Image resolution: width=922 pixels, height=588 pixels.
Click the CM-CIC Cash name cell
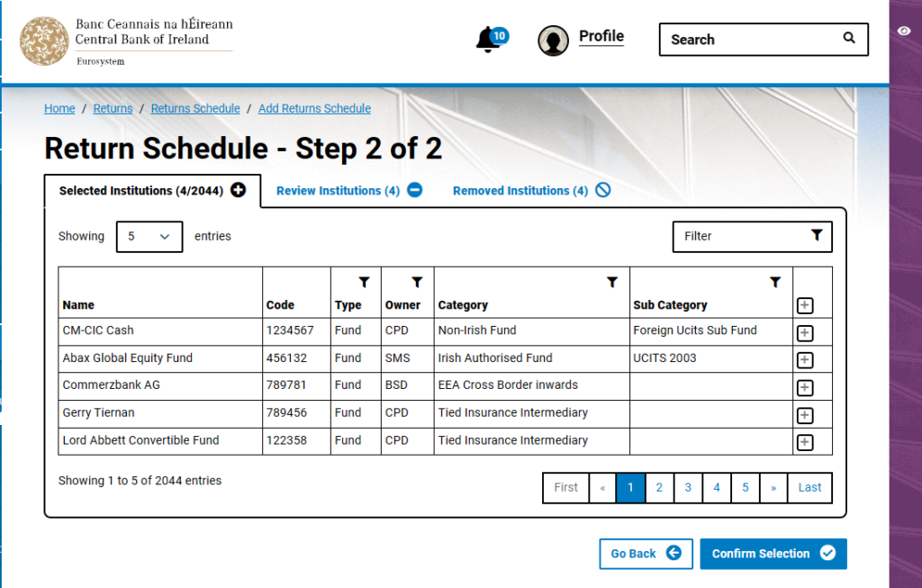(x=160, y=331)
